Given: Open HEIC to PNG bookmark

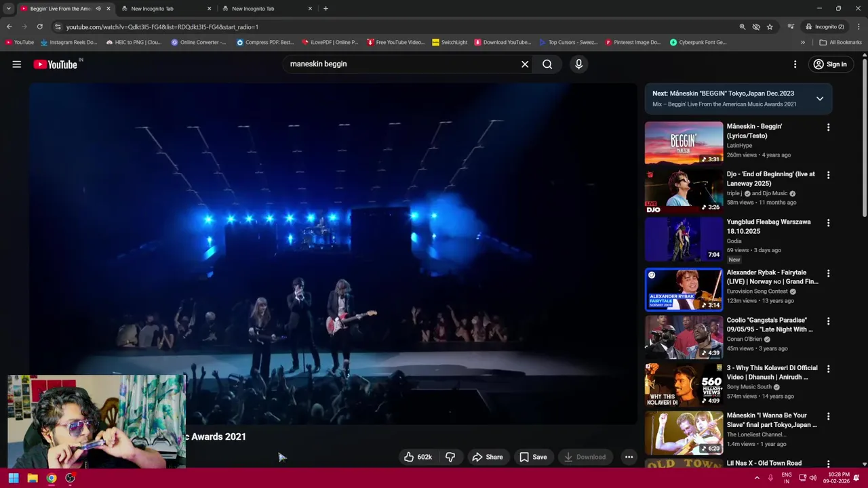Looking at the screenshot, I should click(134, 42).
